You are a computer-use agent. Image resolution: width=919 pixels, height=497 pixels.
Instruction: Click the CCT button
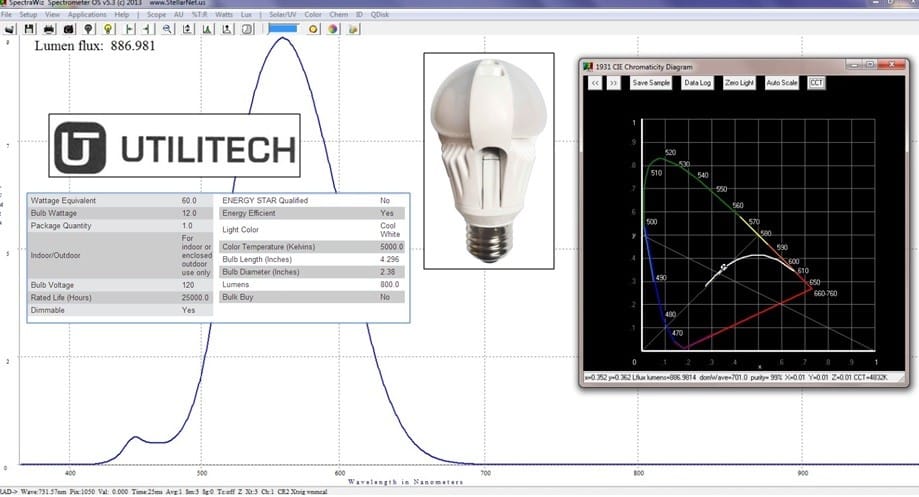tap(816, 83)
